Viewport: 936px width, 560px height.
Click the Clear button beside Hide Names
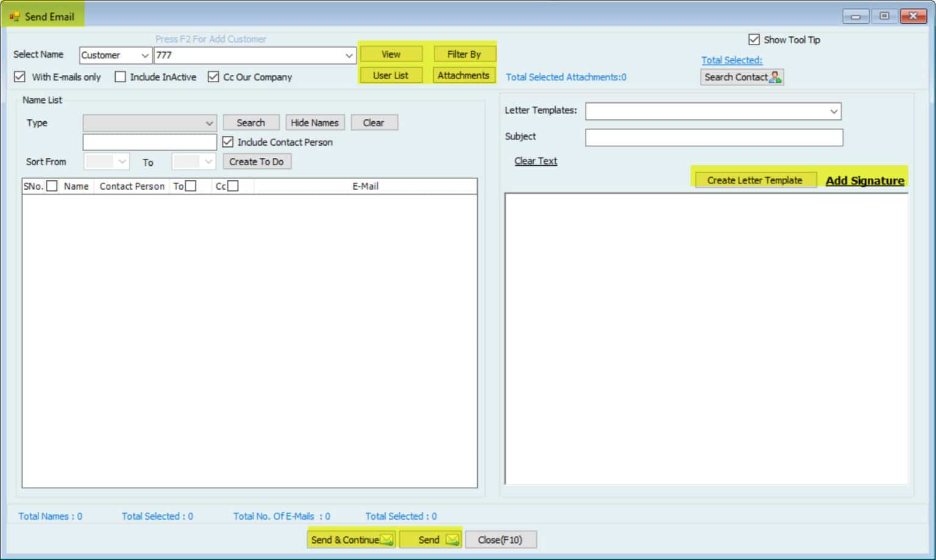click(x=374, y=122)
